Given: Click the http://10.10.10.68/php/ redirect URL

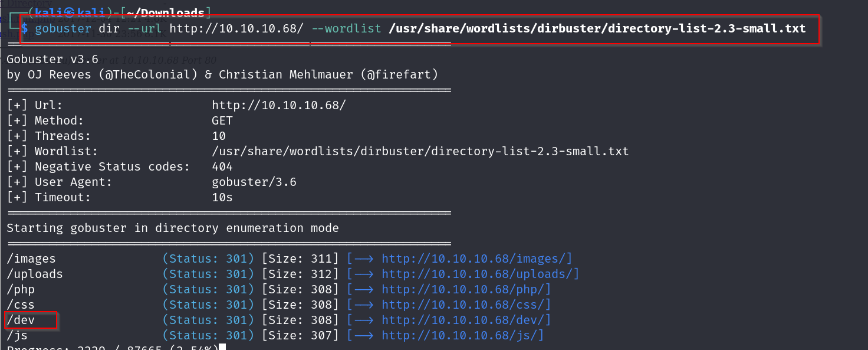Looking at the screenshot, I should point(466,289).
